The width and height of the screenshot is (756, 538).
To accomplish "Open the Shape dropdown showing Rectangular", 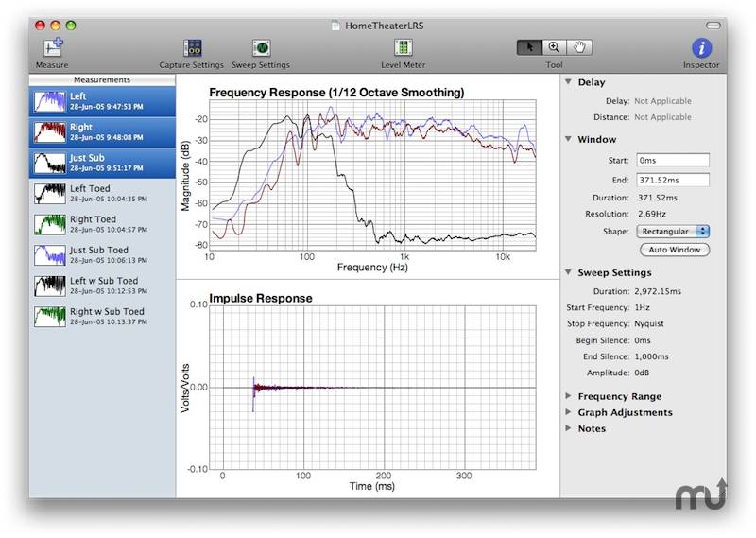I will [x=673, y=231].
